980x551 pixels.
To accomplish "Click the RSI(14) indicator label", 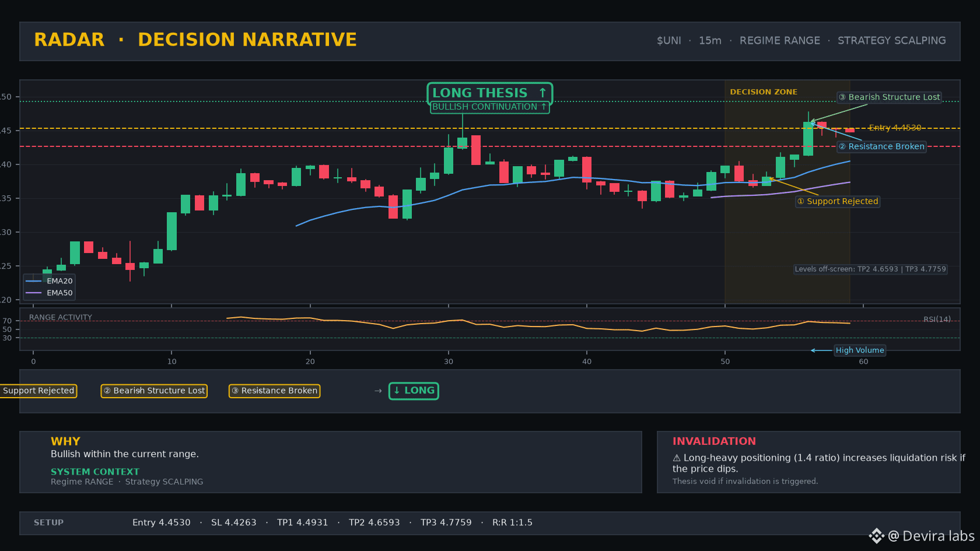I will (x=937, y=320).
